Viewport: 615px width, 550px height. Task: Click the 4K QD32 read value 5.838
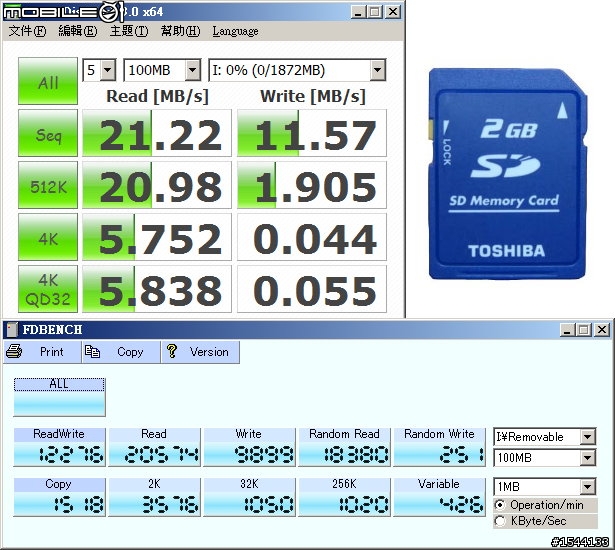click(157, 289)
